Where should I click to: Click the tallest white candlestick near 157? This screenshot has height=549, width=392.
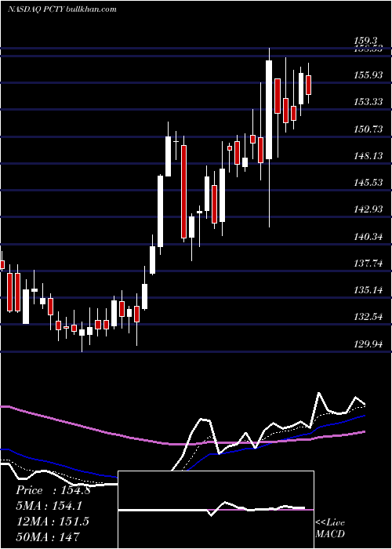(x=269, y=110)
